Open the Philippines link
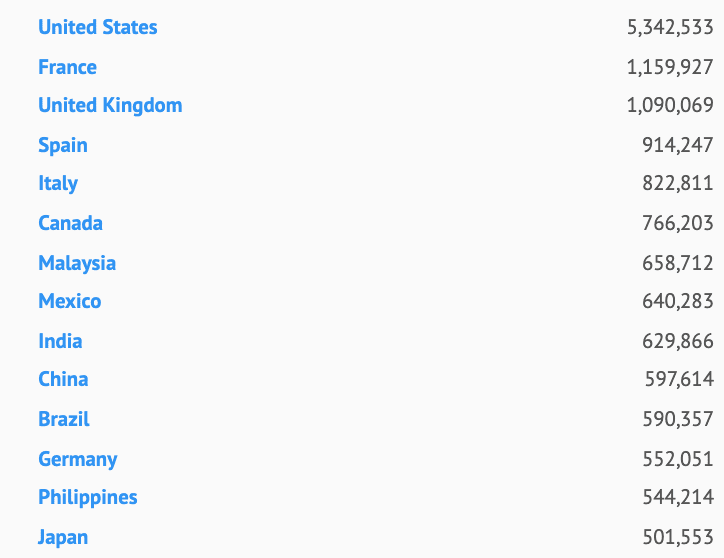724x558 pixels. click(x=87, y=497)
